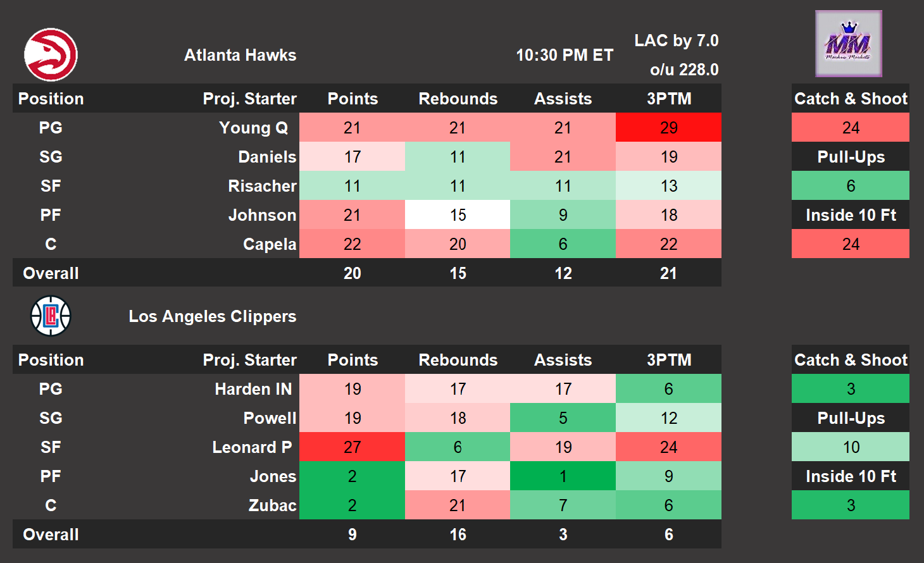924x563 pixels.
Task: Click the Capela starter name
Action: click(x=270, y=244)
